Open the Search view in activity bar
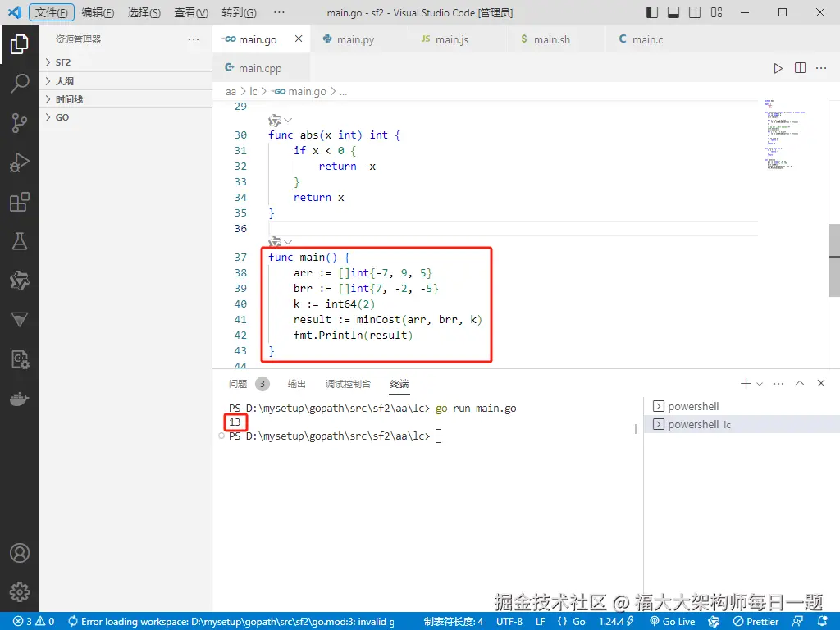The width and height of the screenshot is (840, 630). 20,84
